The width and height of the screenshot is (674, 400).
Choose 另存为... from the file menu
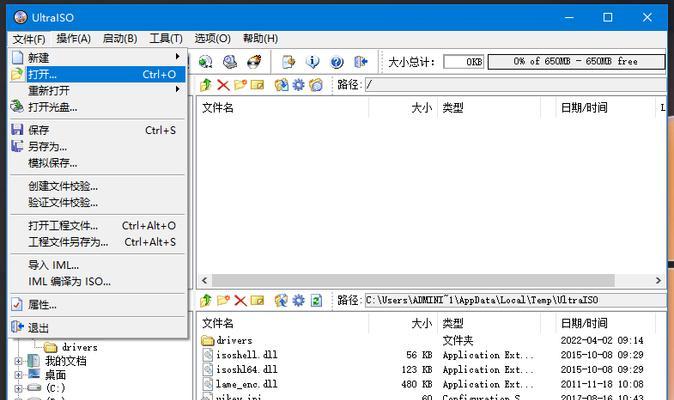[98, 147]
